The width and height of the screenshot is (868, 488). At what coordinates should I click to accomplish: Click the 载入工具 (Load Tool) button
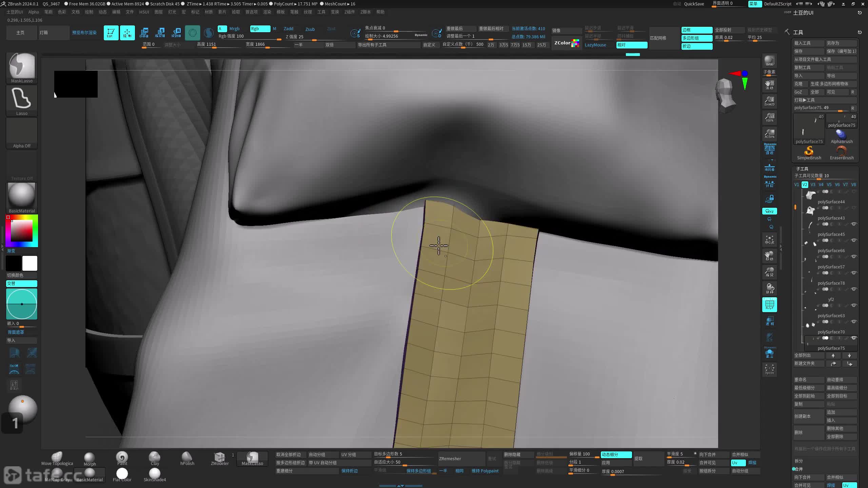[x=809, y=43]
